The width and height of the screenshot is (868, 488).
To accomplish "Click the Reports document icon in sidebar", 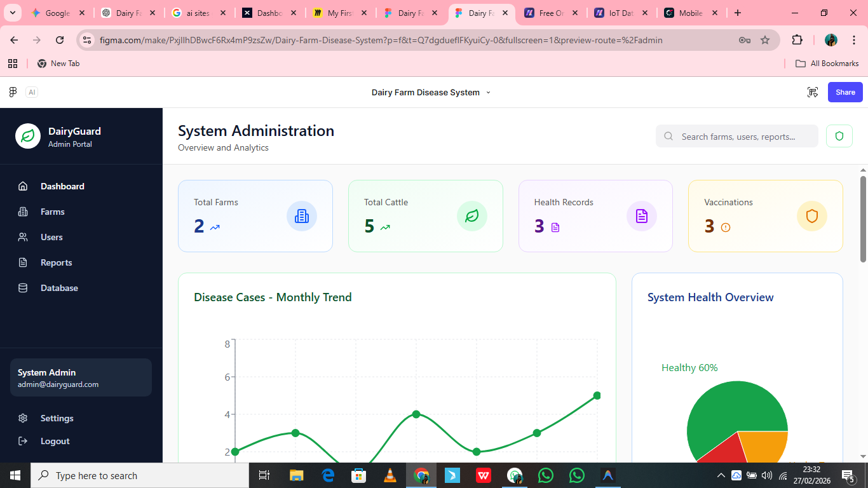I will 23,262.
